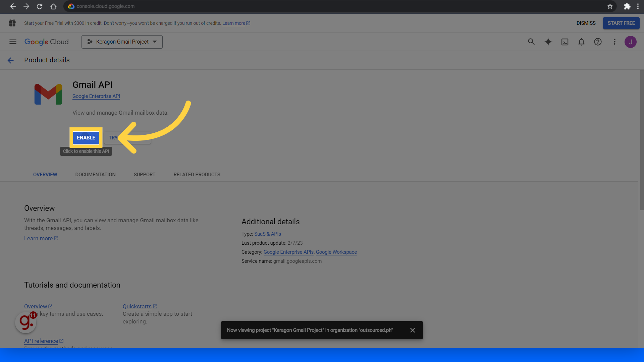Image resolution: width=644 pixels, height=362 pixels.
Task: Open the Google Enterprise API link
Action: (x=96, y=96)
